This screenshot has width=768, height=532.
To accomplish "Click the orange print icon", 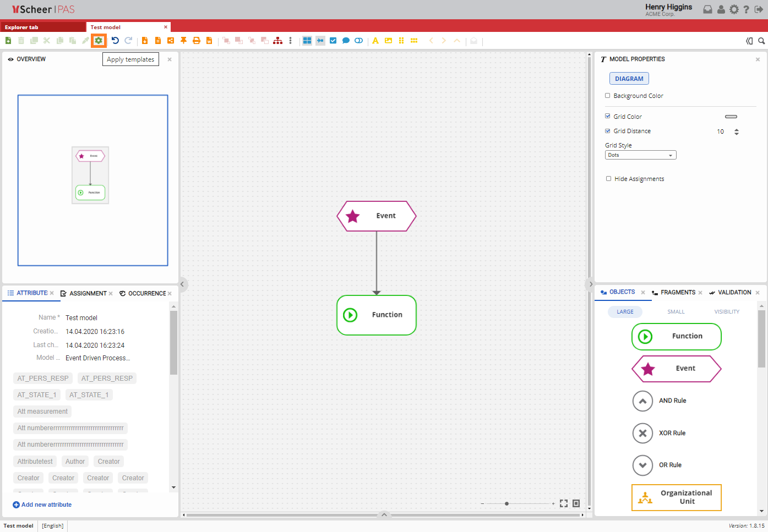I will click(x=196, y=41).
